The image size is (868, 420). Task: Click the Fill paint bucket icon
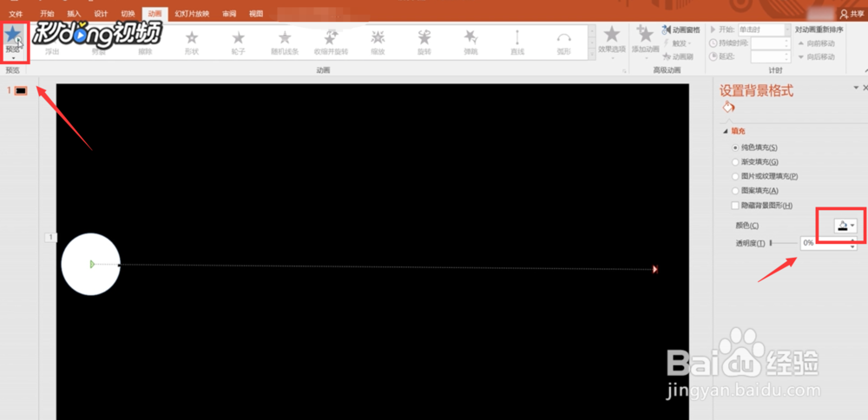pos(728,108)
